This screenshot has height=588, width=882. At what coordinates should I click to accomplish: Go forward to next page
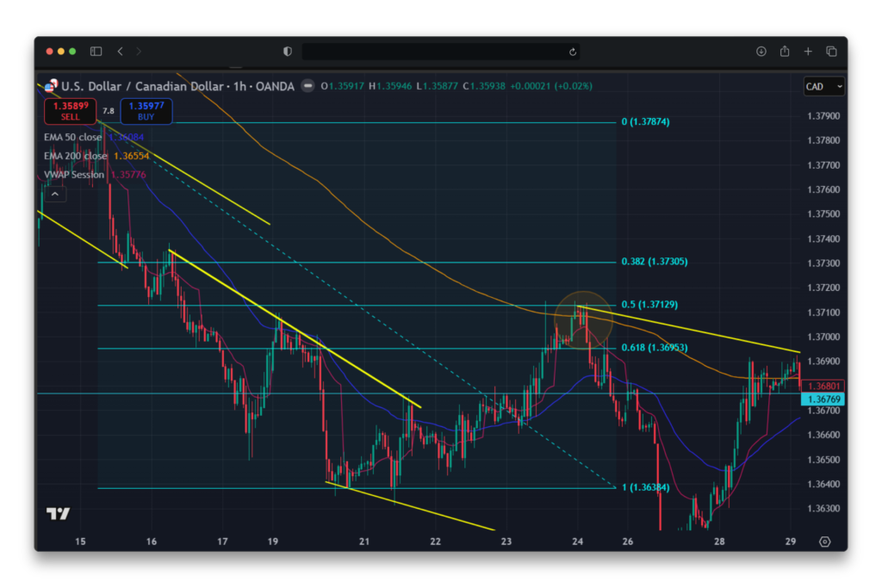pyautogui.click(x=139, y=51)
